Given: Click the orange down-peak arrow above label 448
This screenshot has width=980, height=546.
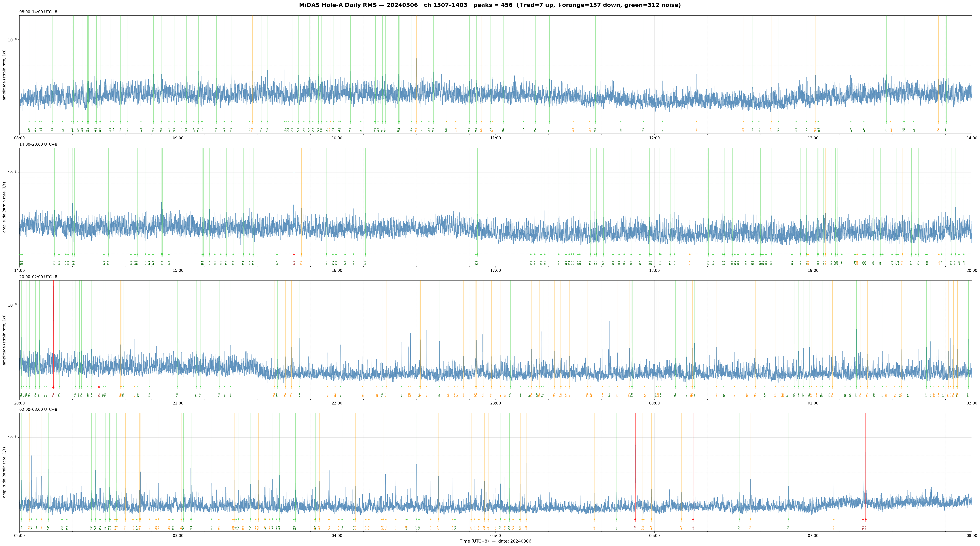Looking at the screenshot, I should (x=681, y=519).
